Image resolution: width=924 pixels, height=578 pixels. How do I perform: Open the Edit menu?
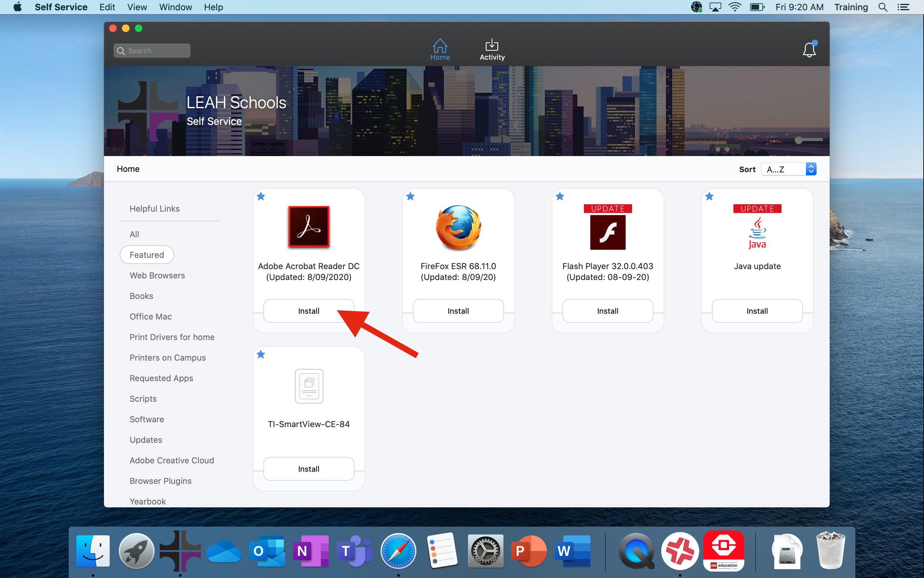pyautogui.click(x=107, y=7)
